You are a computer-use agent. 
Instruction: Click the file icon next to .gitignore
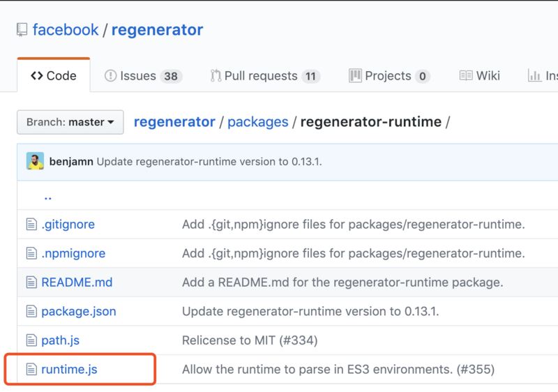[30, 225]
